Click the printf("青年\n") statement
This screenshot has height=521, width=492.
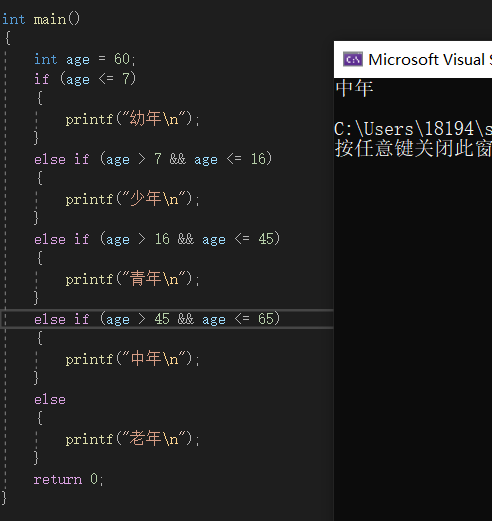click(x=132, y=279)
